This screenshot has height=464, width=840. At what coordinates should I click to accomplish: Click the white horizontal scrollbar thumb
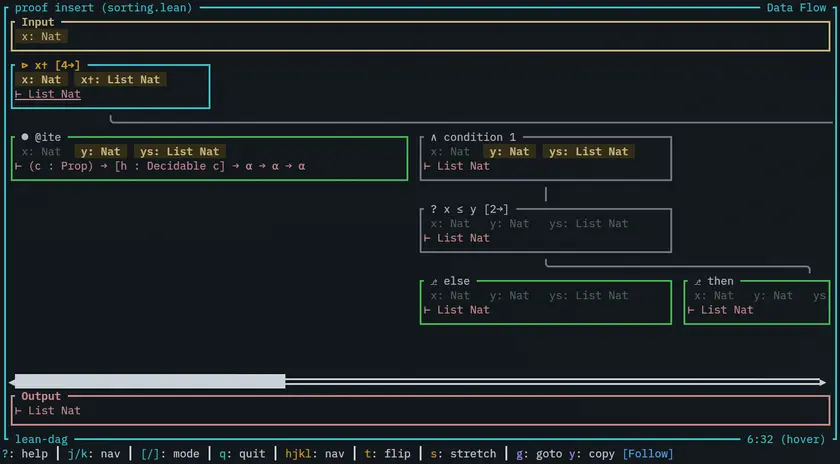click(150, 381)
